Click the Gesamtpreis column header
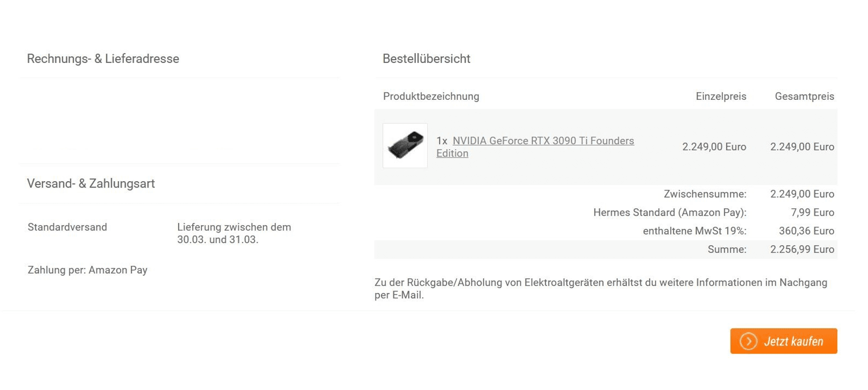The height and width of the screenshot is (390, 868). [x=805, y=96]
